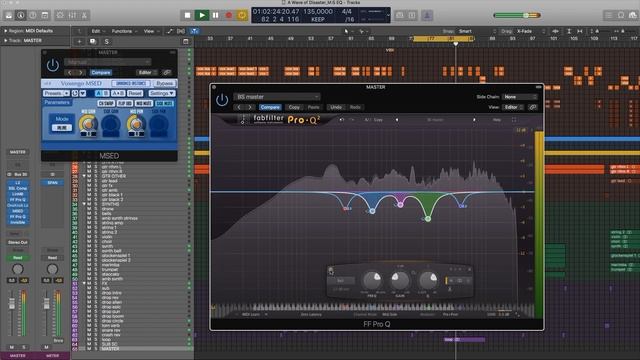Pause the transport
Image resolution: width=640 pixels, height=360 pixels.
tap(215, 16)
